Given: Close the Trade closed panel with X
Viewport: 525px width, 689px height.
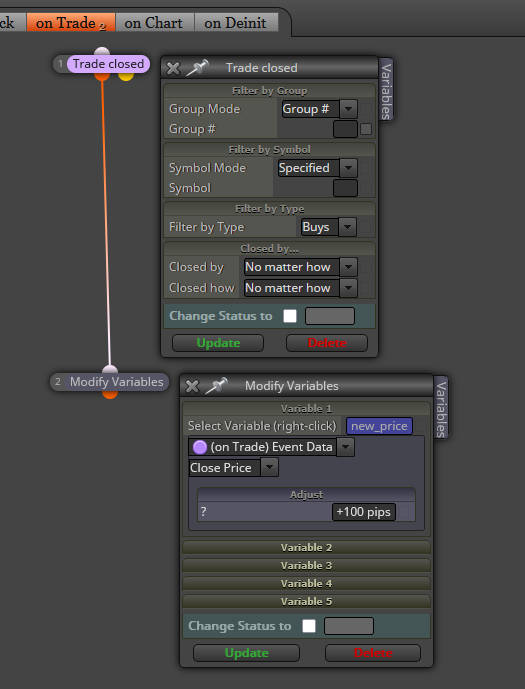Looking at the screenshot, I should point(173,68).
